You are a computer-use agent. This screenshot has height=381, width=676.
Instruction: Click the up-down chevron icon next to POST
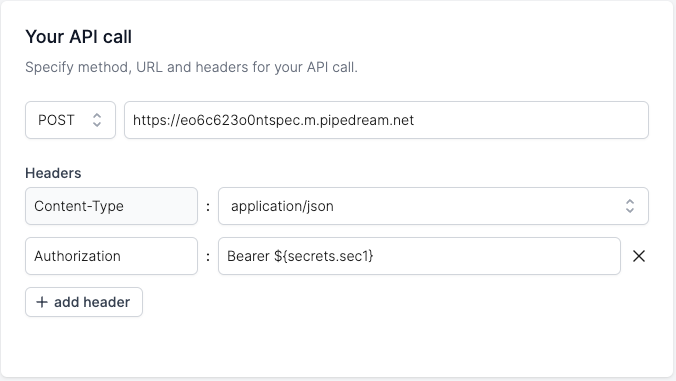97,120
